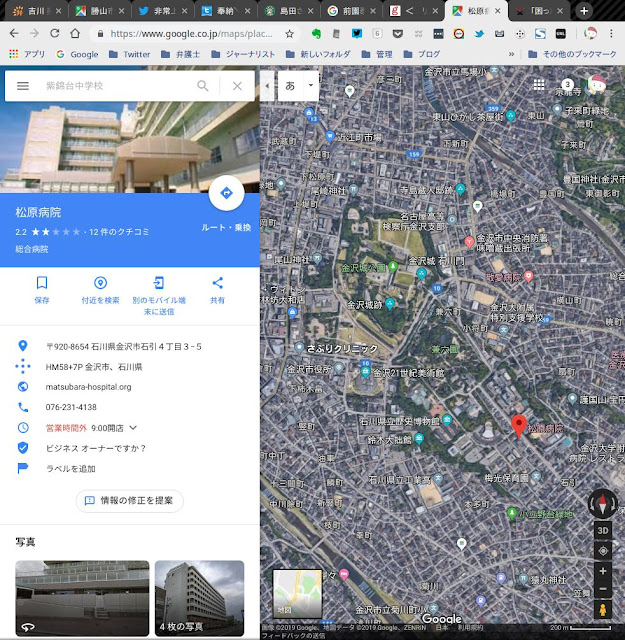Open the Google Maps hamburger menu

[23, 86]
